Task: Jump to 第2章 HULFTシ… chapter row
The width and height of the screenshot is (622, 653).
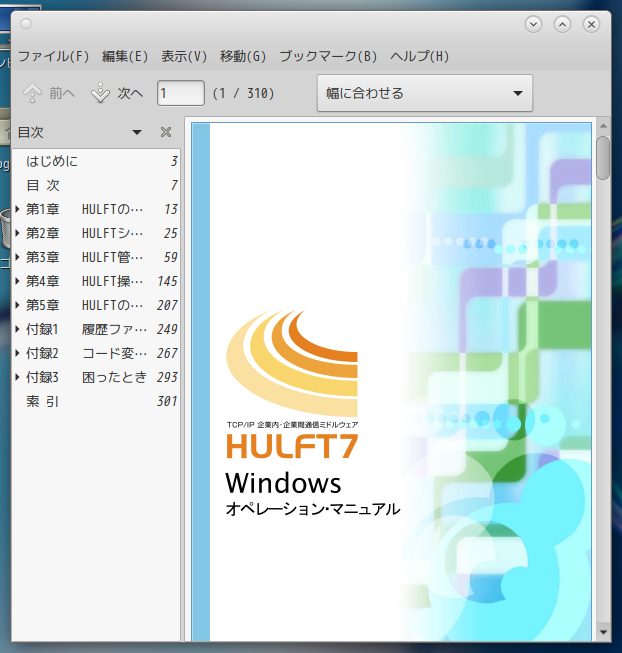Action: [96, 233]
